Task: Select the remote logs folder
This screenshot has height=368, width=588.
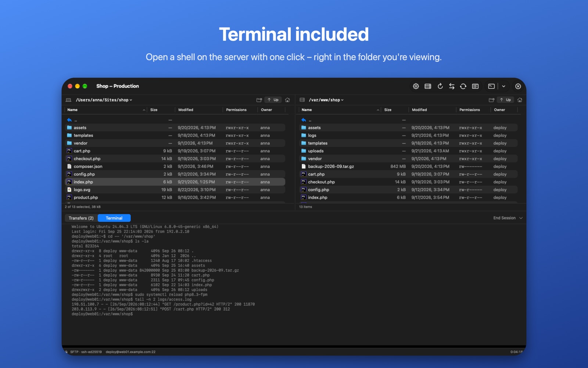Action: tap(408, 135)
